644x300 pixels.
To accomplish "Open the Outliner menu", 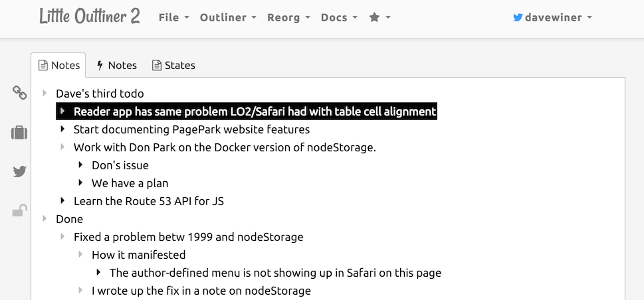I will click(229, 18).
